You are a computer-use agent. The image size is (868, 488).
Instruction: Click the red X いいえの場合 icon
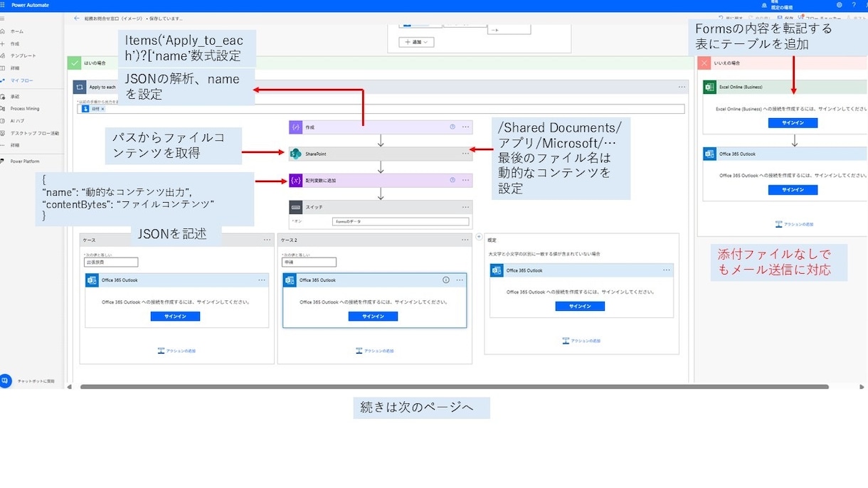(x=704, y=63)
